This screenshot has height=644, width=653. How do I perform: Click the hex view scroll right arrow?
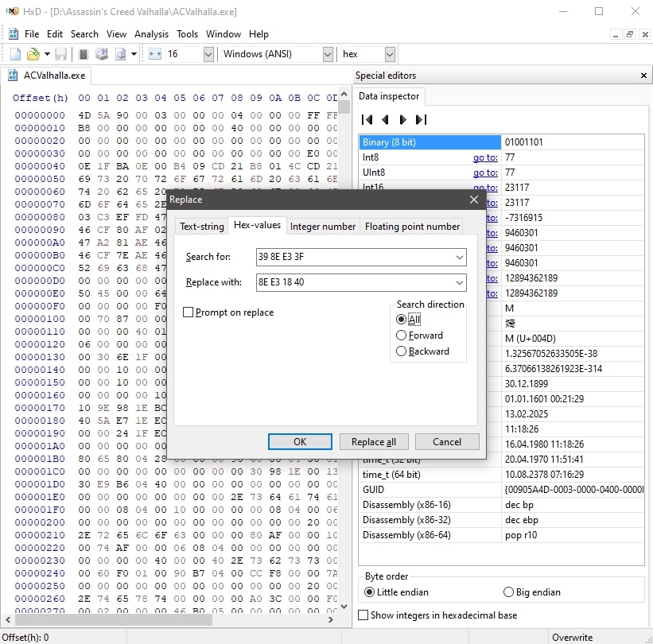[x=331, y=620]
